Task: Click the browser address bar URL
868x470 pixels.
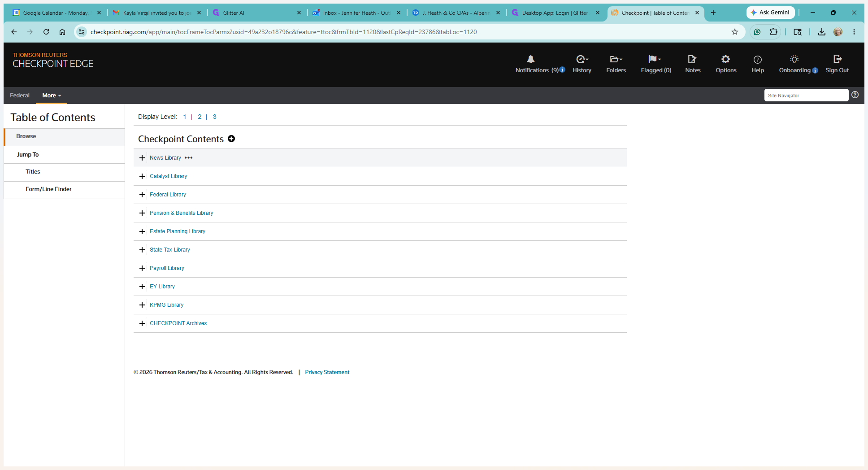Action: tap(283, 32)
